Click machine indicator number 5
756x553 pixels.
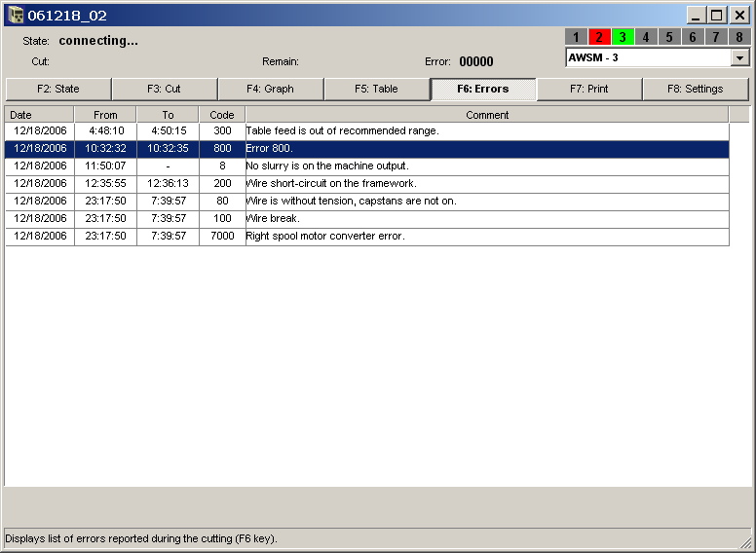[669, 37]
